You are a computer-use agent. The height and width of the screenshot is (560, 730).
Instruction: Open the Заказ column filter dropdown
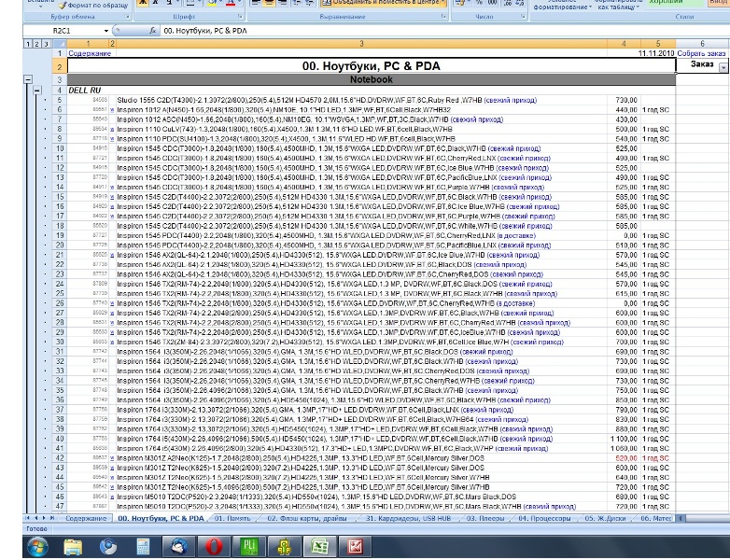(723, 67)
